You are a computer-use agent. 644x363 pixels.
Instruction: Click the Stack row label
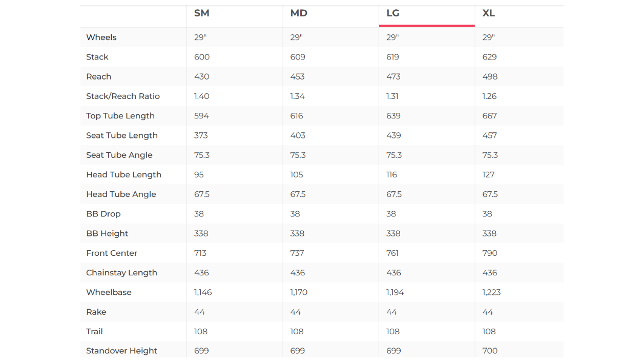(x=97, y=57)
